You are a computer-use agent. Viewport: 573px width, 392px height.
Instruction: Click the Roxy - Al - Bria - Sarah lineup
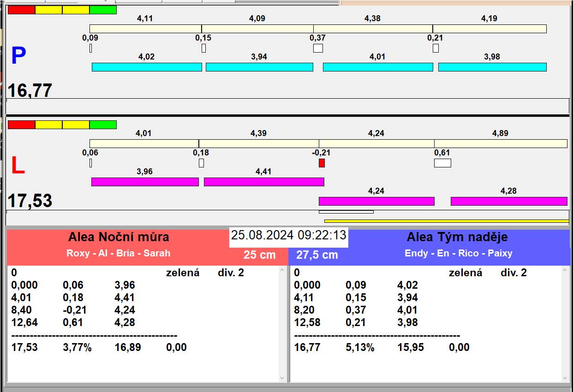(119, 253)
